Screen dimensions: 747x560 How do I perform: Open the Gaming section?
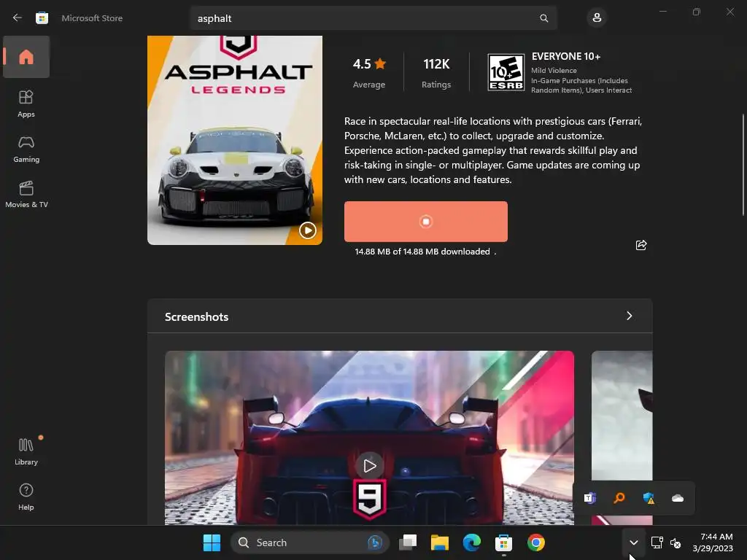pyautogui.click(x=26, y=149)
